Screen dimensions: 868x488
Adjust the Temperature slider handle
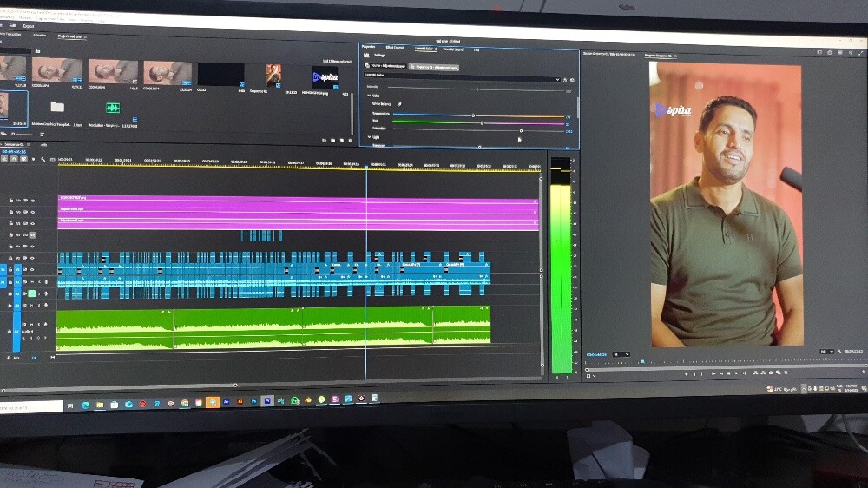coord(473,115)
